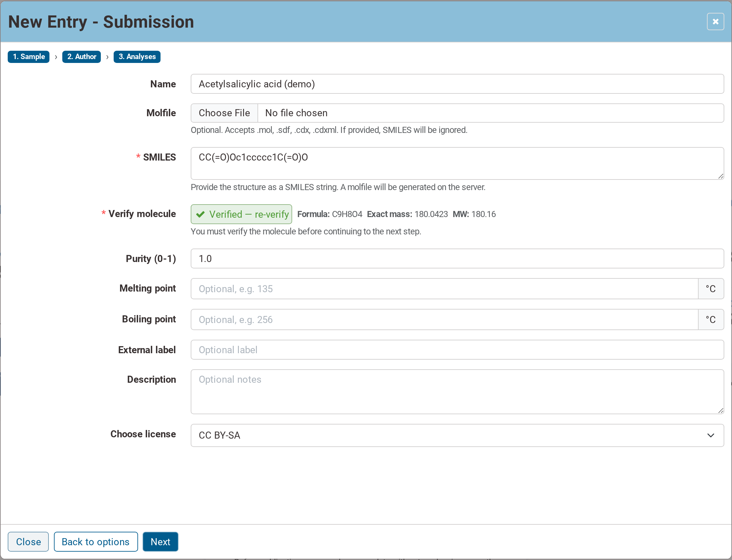The width and height of the screenshot is (732, 560).
Task: Click Choose File for the Molfile
Action: point(224,113)
